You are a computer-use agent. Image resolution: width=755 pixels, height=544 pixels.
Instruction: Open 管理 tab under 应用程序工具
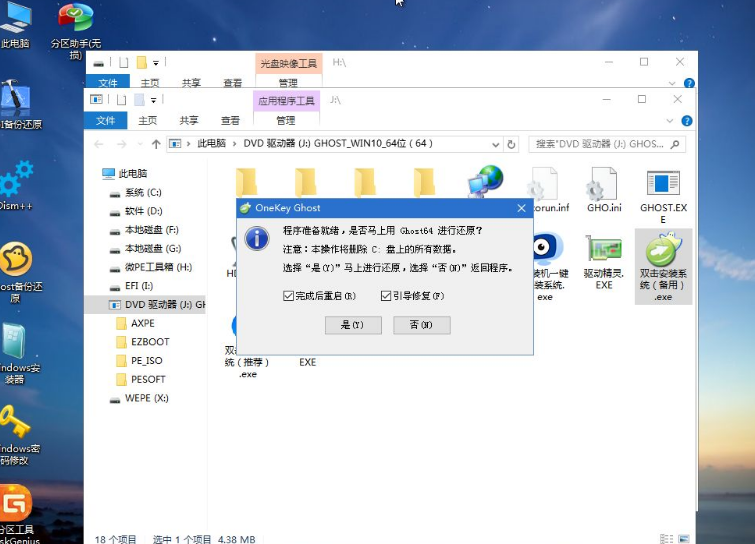coord(286,120)
